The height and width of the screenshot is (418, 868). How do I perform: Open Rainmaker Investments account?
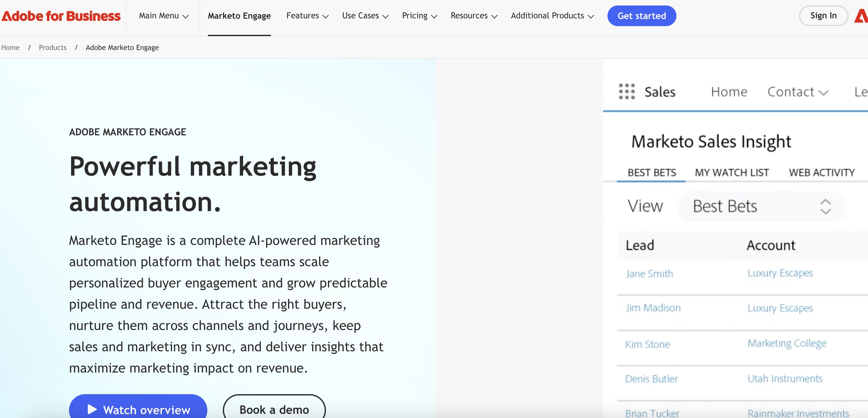coord(798,413)
